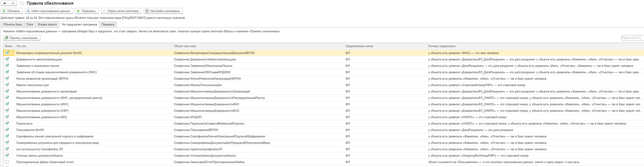Click Убрать метки категории button
This screenshot has height=167, width=644.
pos(121,11)
